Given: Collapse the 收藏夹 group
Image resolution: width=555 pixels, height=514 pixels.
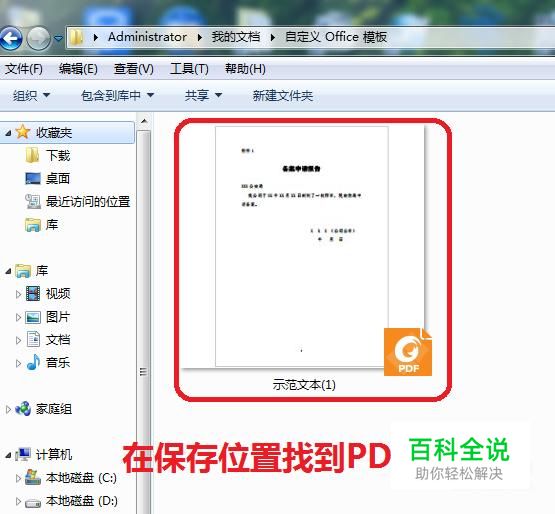Looking at the screenshot, I should (x=8, y=133).
